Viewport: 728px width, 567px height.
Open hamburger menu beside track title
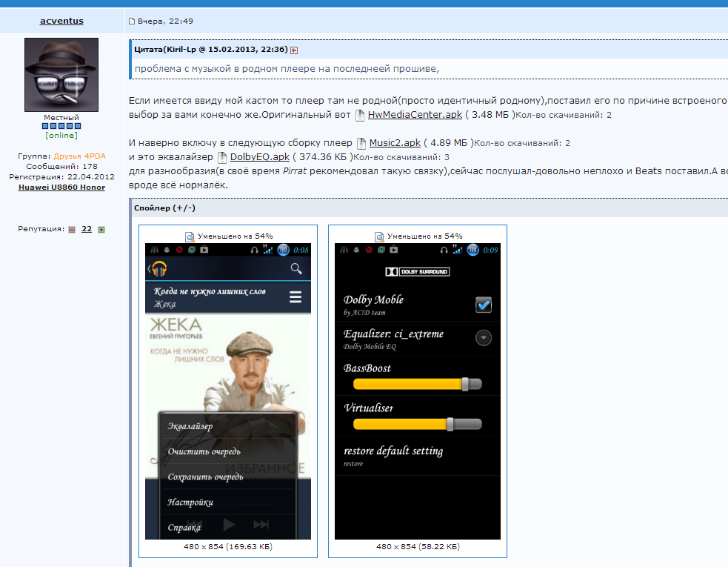295,297
